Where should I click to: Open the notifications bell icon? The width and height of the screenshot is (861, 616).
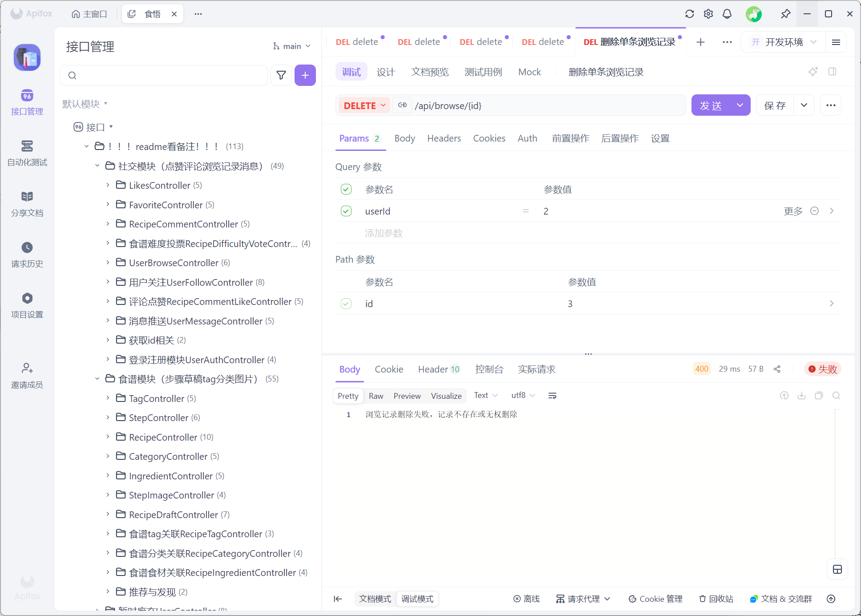coord(727,14)
